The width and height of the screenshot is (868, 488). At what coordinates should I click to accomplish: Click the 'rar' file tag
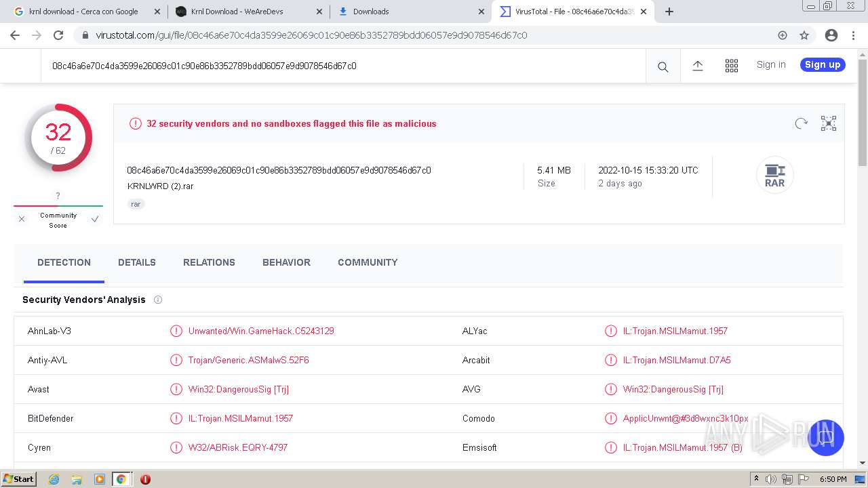pos(136,204)
